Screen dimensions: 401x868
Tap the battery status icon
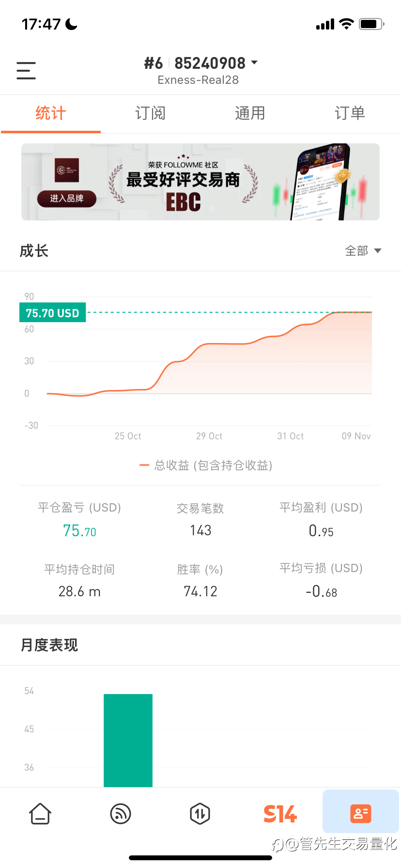point(371,24)
